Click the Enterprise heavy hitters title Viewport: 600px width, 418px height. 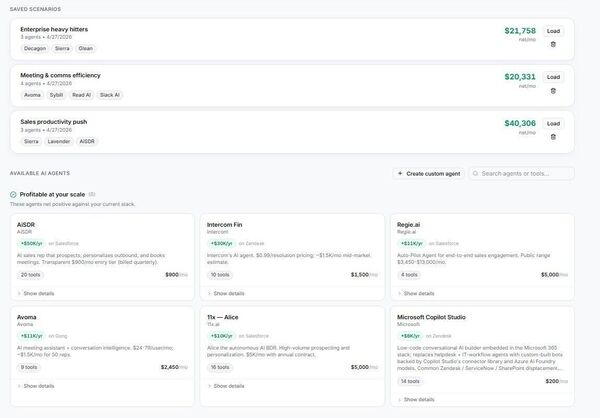(x=54, y=29)
